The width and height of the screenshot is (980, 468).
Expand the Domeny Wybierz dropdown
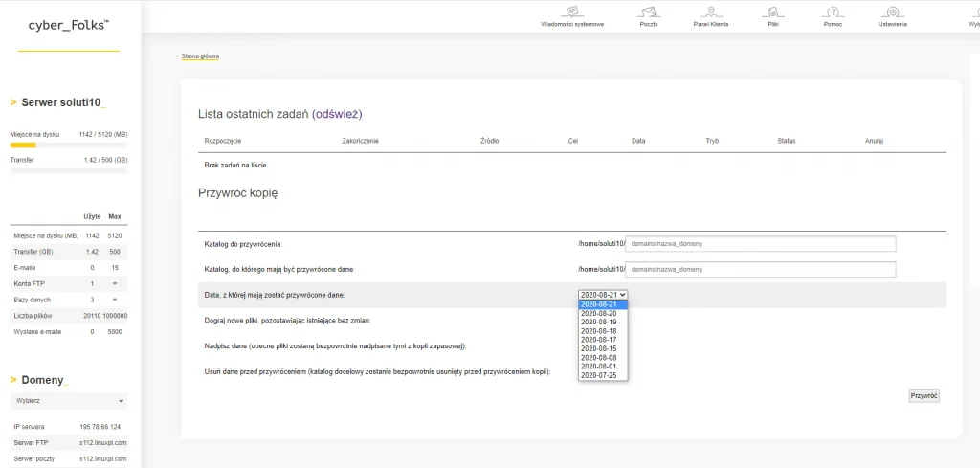point(69,400)
